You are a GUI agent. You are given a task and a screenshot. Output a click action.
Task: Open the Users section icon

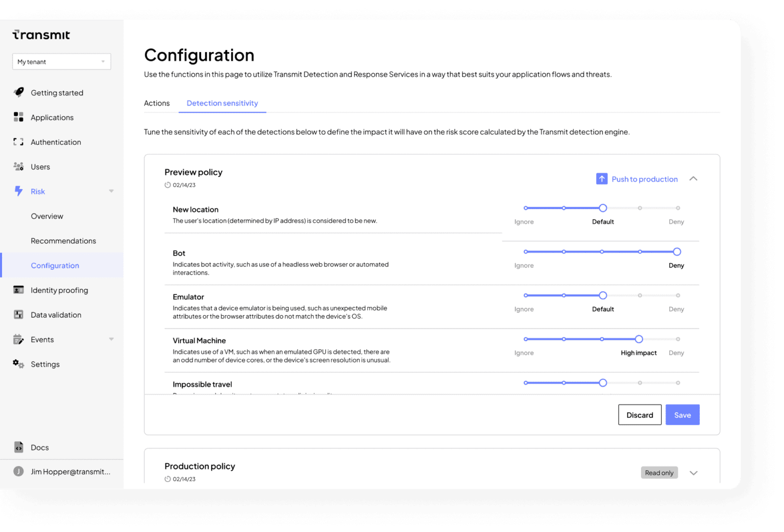click(18, 166)
